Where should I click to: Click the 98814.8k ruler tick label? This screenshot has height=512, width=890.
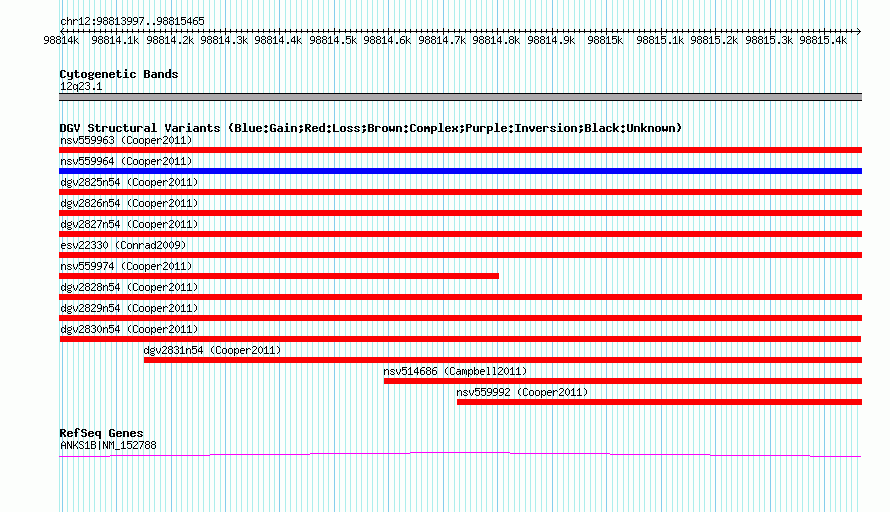point(496,41)
